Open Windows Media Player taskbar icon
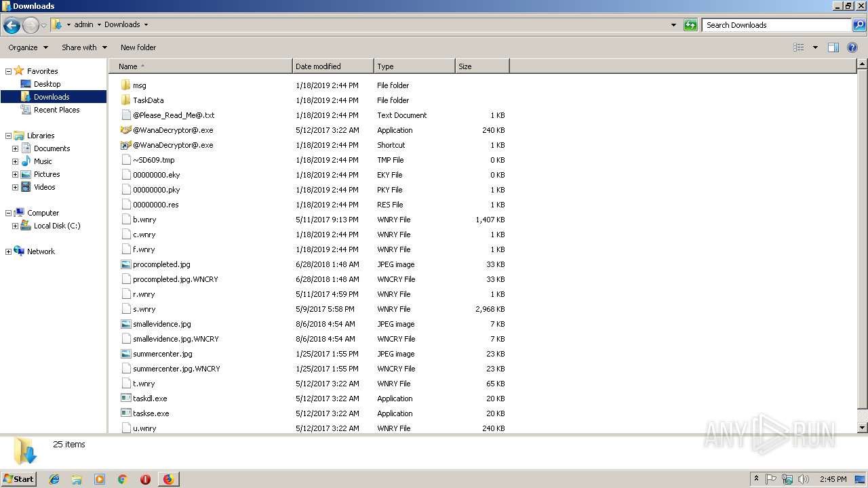The height and width of the screenshot is (488, 868). click(x=100, y=479)
